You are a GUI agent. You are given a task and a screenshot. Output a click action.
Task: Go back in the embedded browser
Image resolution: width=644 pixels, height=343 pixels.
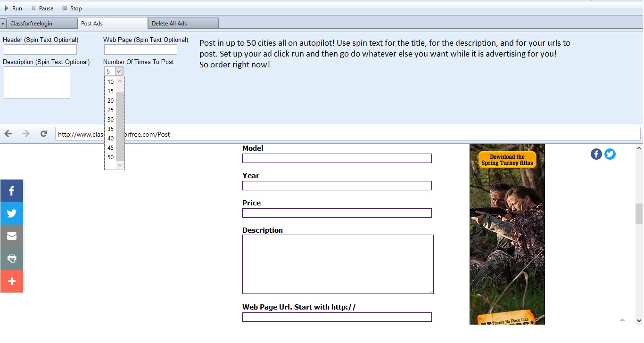coord(8,134)
